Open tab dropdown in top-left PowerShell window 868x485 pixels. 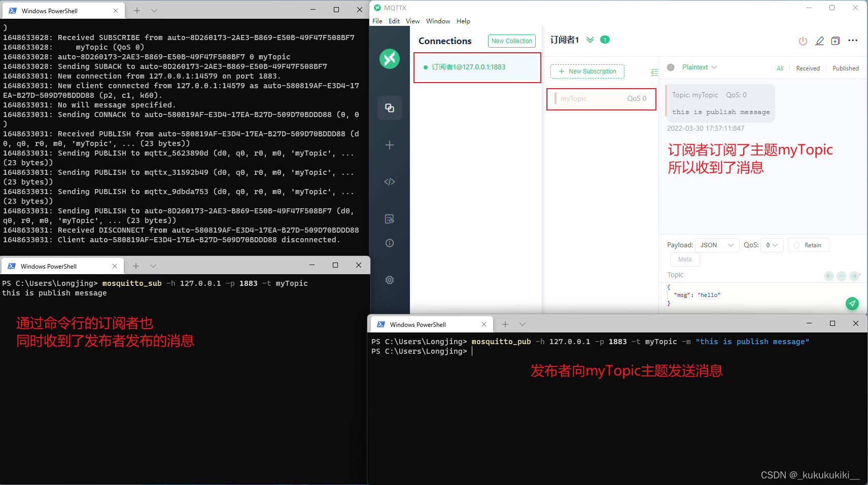[154, 10]
